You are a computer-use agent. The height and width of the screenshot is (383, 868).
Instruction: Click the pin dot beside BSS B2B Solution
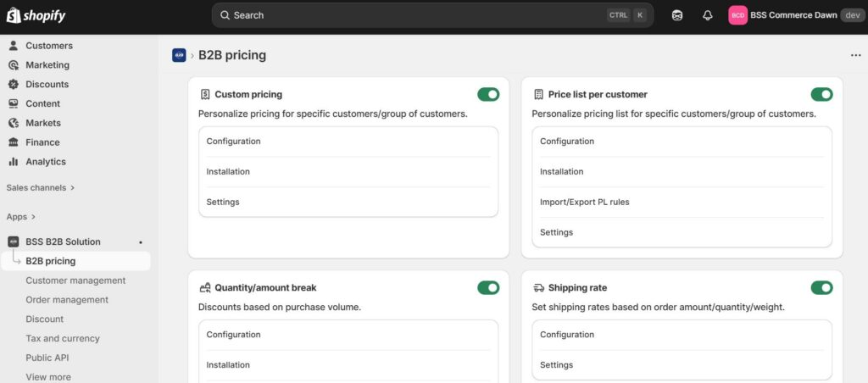click(141, 241)
